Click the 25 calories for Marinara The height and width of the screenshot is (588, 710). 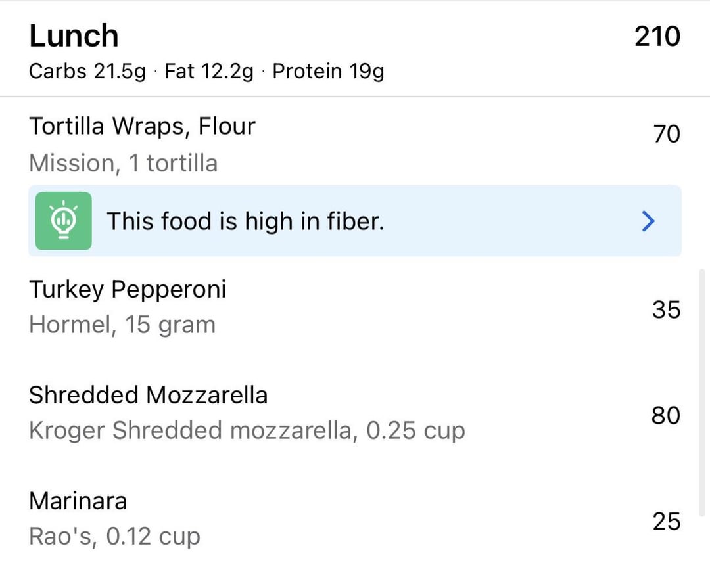coord(667,522)
